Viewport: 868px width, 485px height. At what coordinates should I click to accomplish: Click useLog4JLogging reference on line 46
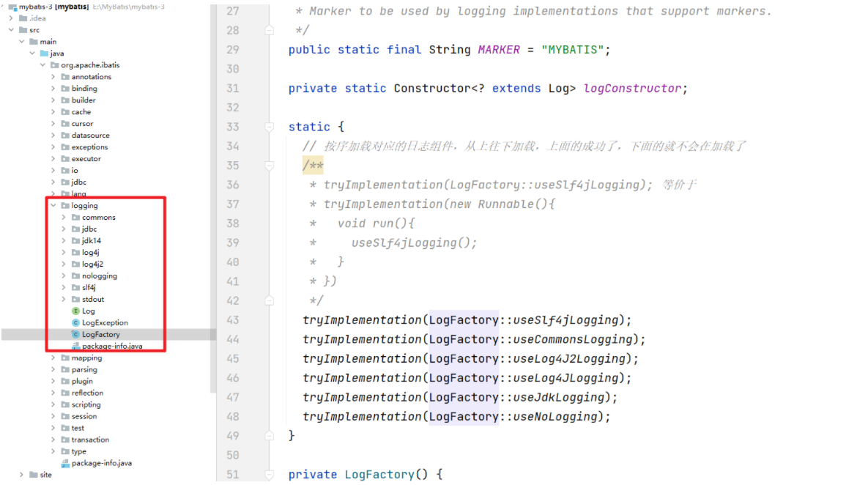pos(565,378)
